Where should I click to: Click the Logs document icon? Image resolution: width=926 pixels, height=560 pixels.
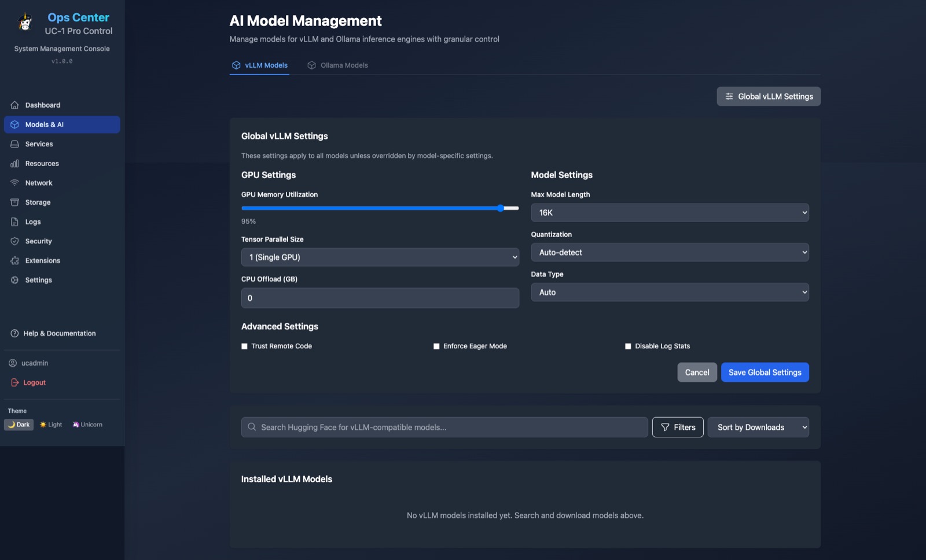click(14, 222)
